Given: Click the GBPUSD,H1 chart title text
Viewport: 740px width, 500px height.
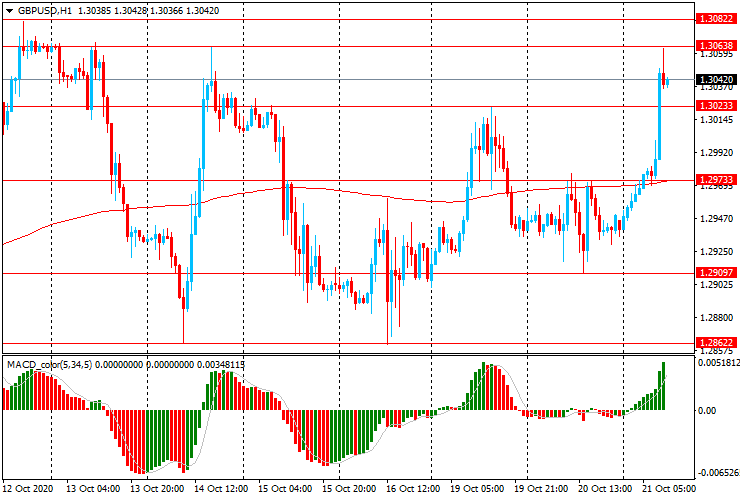Looking at the screenshot, I should coord(45,10).
